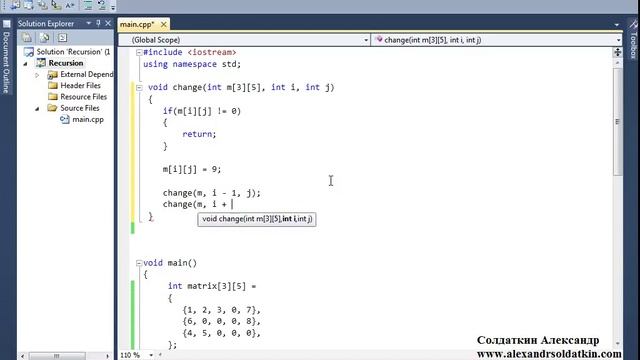
Task: Click the main.cpp file icon in tree
Action: (x=64, y=119)
